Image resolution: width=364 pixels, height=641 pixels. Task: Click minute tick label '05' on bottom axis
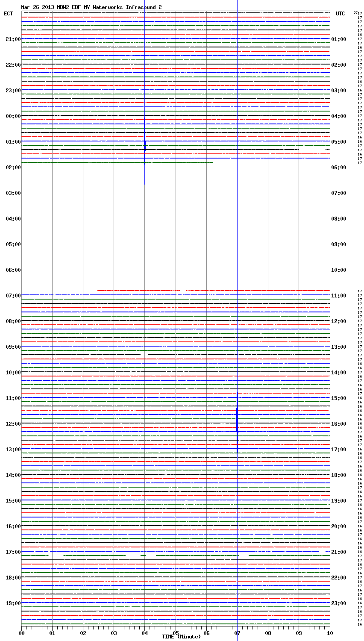pyautogui.click(x=176, y=633)
